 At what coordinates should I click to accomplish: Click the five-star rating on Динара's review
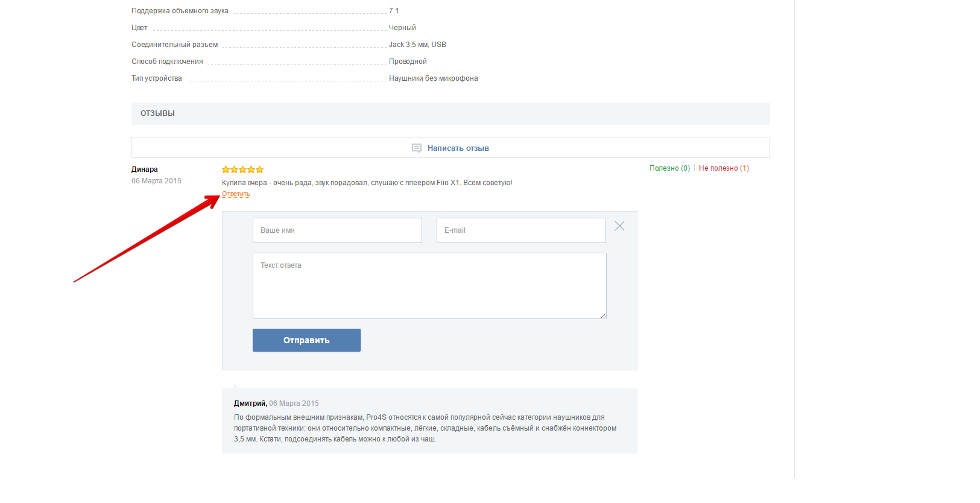(242, 169)
